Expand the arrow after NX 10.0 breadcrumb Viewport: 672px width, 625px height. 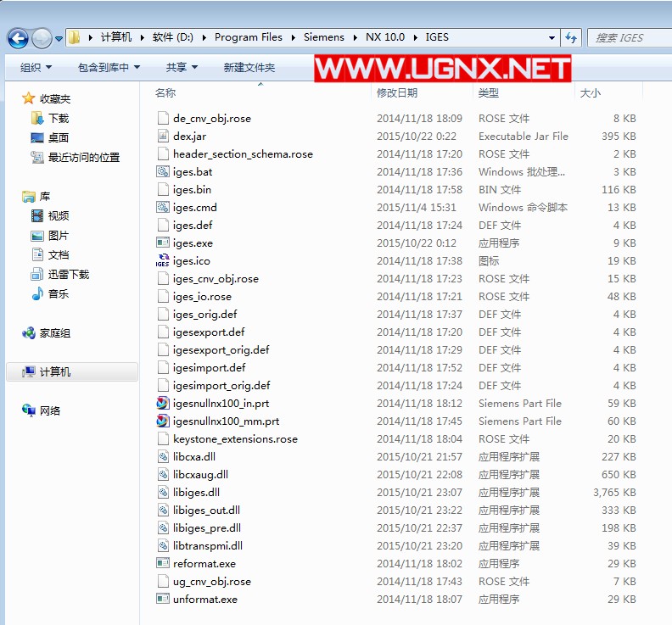click(416, 37)
